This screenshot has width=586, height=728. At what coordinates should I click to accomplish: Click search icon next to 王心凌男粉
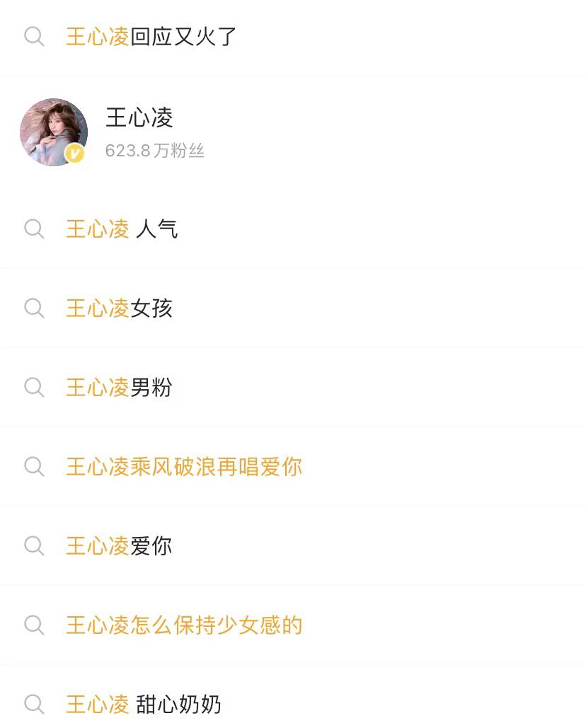coord(34,387)
